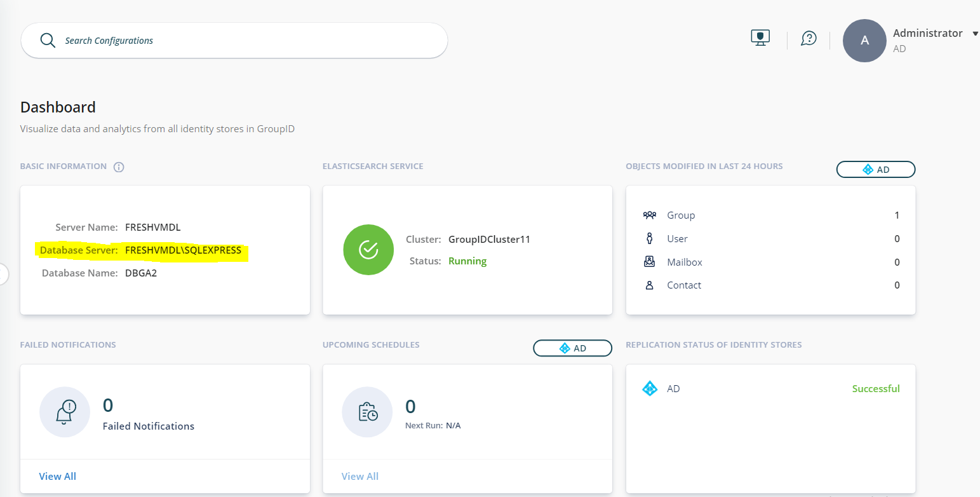Open AD selector for Objects Modified
Viewport: 980px width, 497px height.
[875, 169]
